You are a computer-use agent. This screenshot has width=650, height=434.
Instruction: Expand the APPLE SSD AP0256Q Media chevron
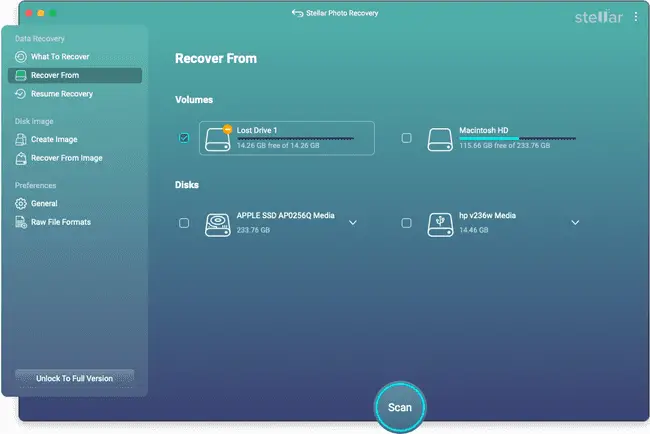(x=353, y=223)
